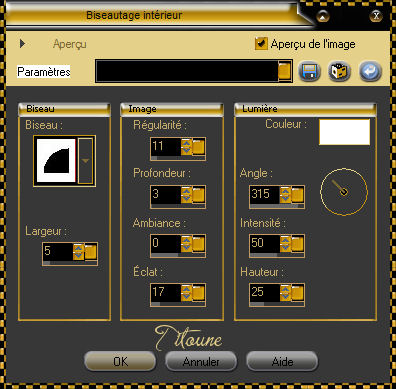Click the reset to default arrow icon
The height and width of the screenshot is (389, 396).
pos(370,71)
